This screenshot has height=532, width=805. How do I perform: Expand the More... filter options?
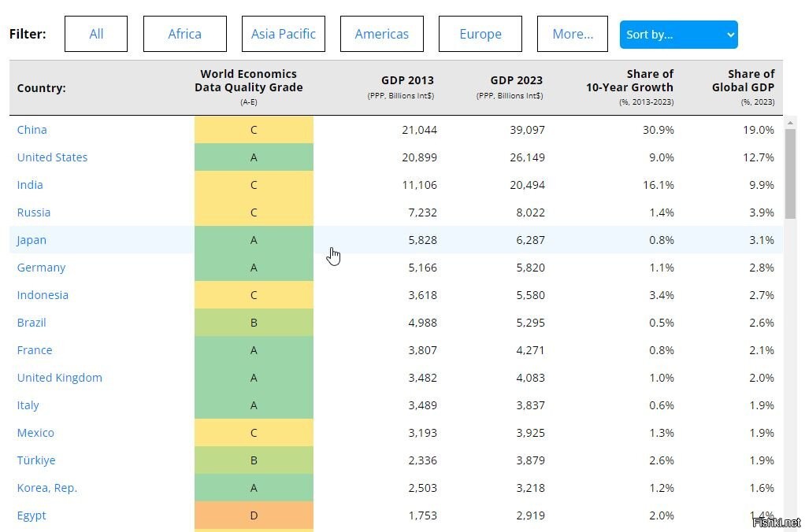click(572, 34)
